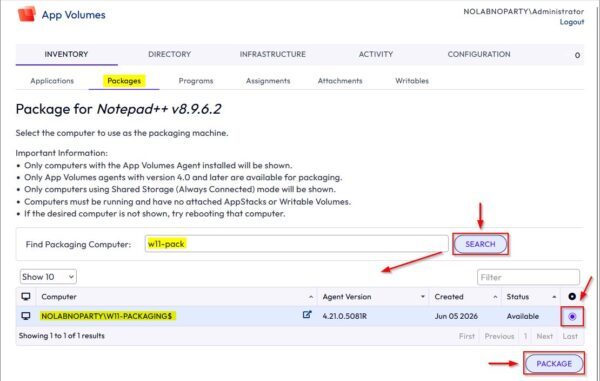Click agent version 4.21.0.5081R cell
Screen dimensions: 600x381
click(344, 316)
